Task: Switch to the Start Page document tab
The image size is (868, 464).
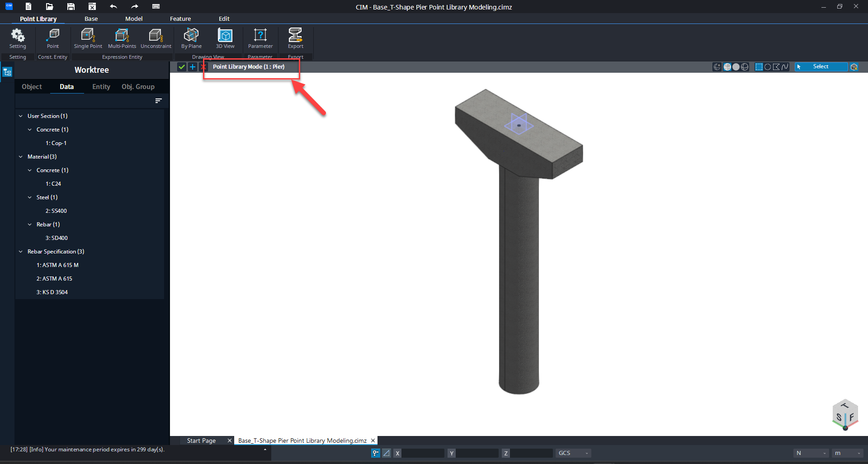Action: coord(201,441)
